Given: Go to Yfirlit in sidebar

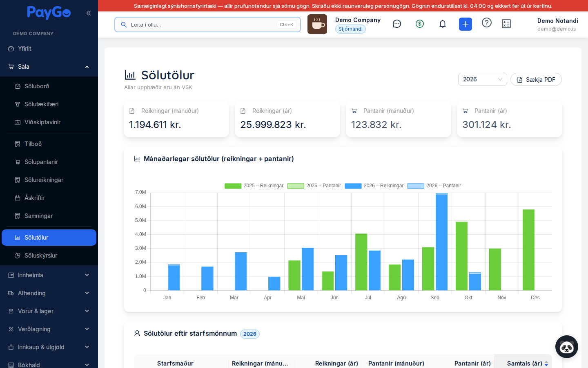Looking at the screenshot, I should click(49, 49).
